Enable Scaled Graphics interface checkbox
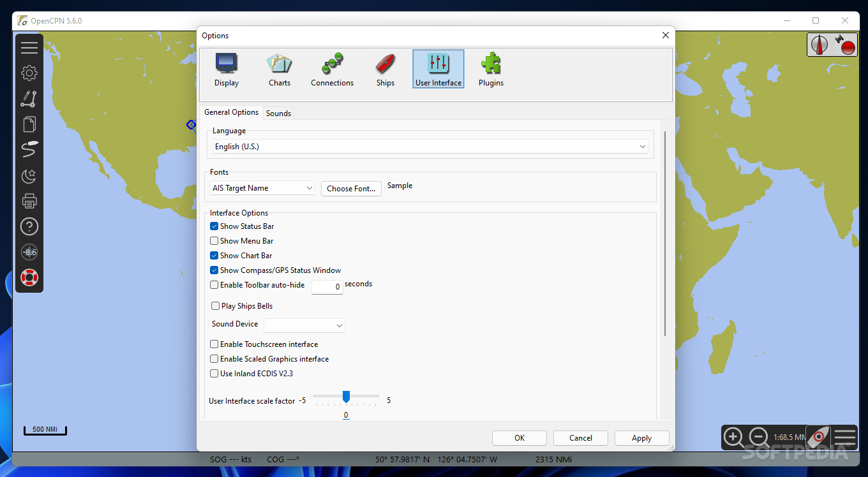The width and height of the screenshot is (868, 477). point(214,359)
